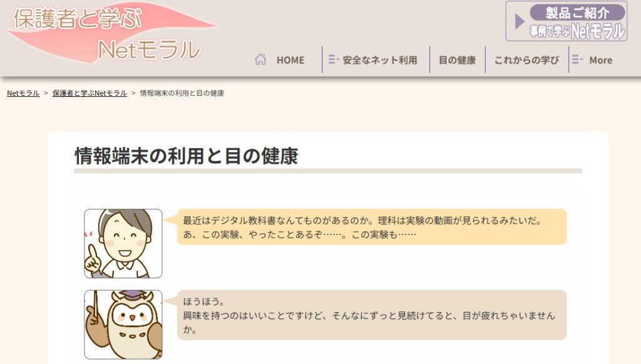Follow the 保護者と学ぶNetモラル breadcrumb link
This screenshot has height=364, width=641.
coord(90,93)
